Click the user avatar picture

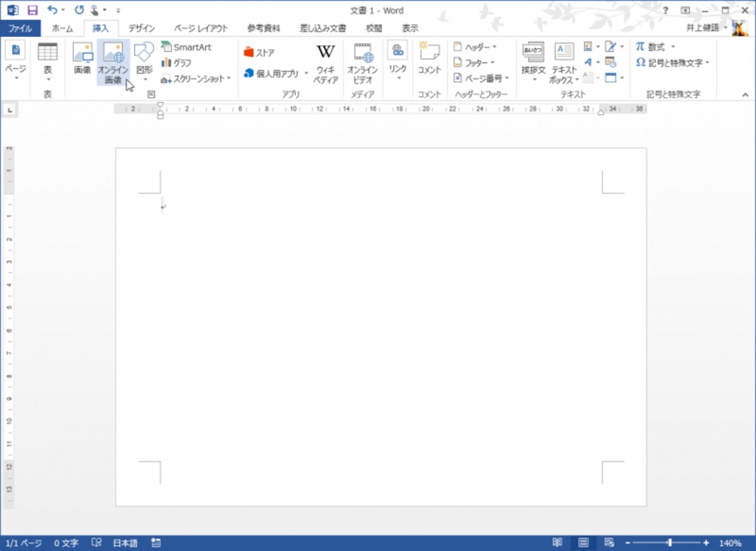click(740, 28)
